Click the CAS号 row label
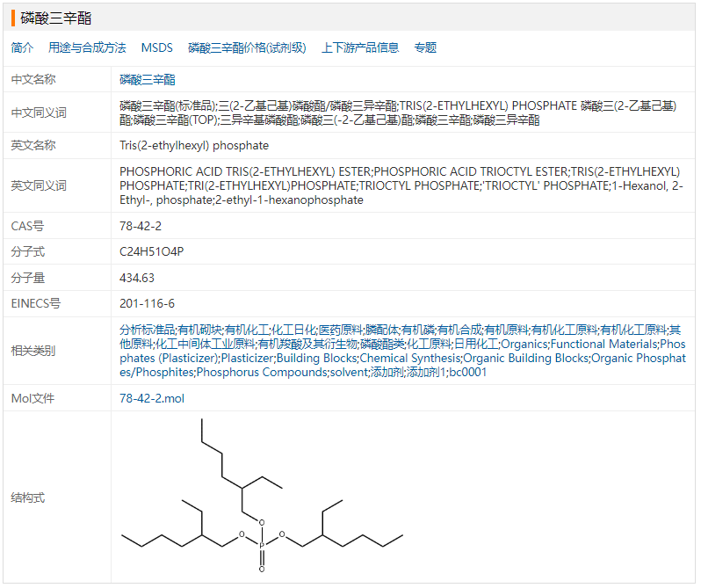Viewport: 701px width, 588px height. coord(27,226)
